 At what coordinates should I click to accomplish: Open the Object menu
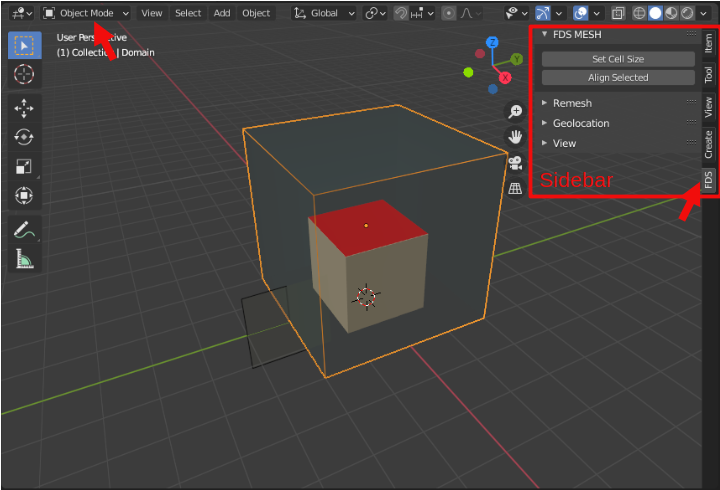(x=256, y=13)
